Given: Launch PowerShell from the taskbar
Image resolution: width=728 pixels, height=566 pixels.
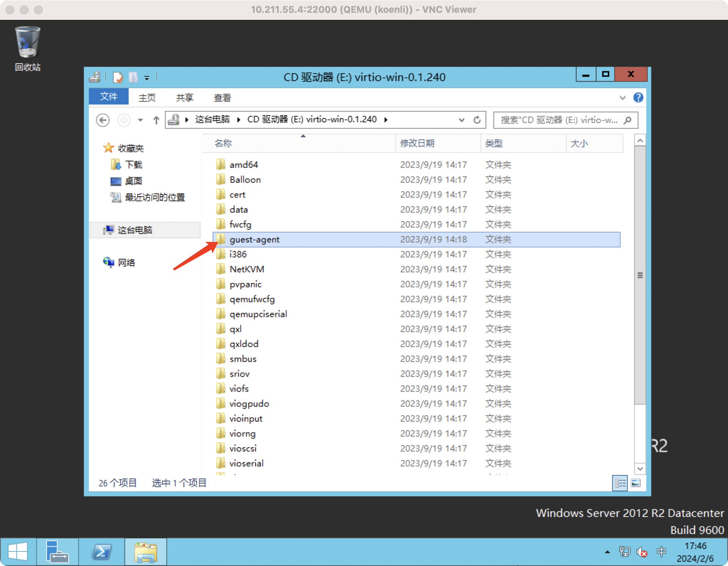Looking at the screenshot, I should [x=102, y=552].
